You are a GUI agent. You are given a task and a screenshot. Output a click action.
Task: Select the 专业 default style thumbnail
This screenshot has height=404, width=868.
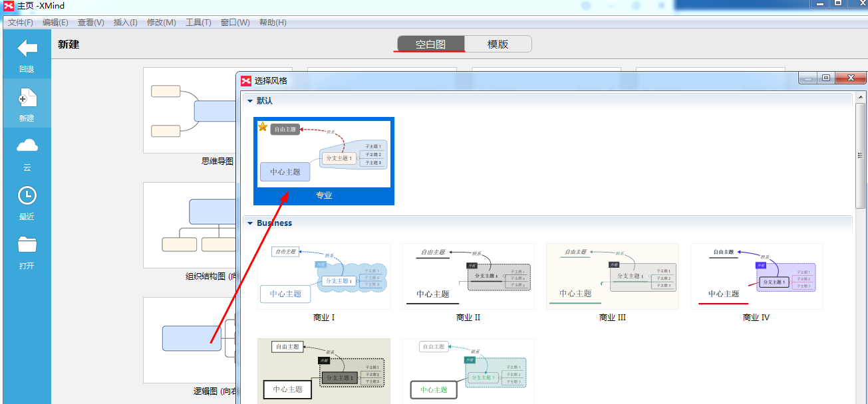pos(324,161)
